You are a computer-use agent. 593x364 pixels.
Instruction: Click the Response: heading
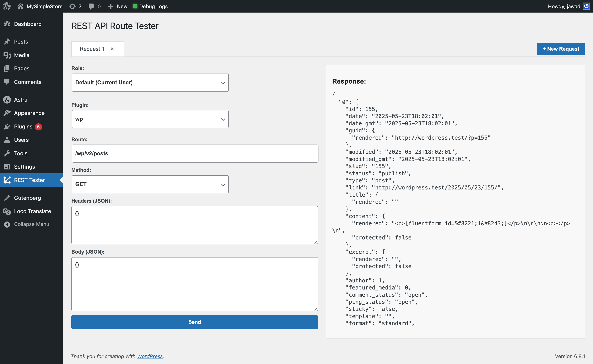coord(349,81)
